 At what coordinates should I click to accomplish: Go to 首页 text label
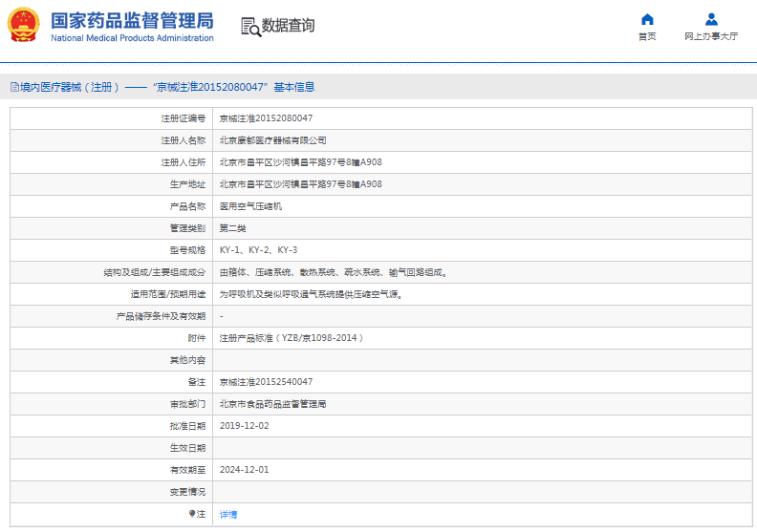click(x=647, y=37)
